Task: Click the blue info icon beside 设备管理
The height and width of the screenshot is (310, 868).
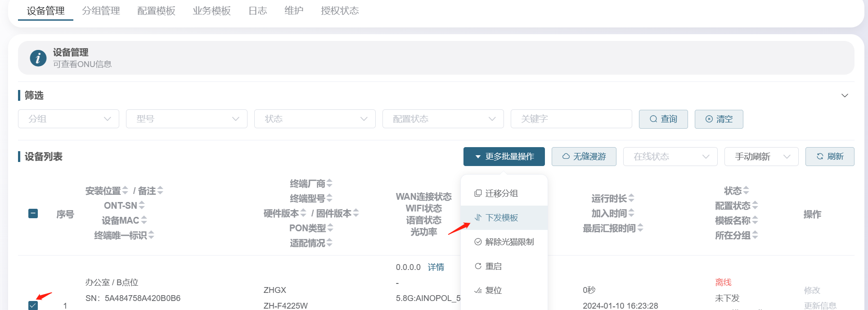Action: coord(38,58)
